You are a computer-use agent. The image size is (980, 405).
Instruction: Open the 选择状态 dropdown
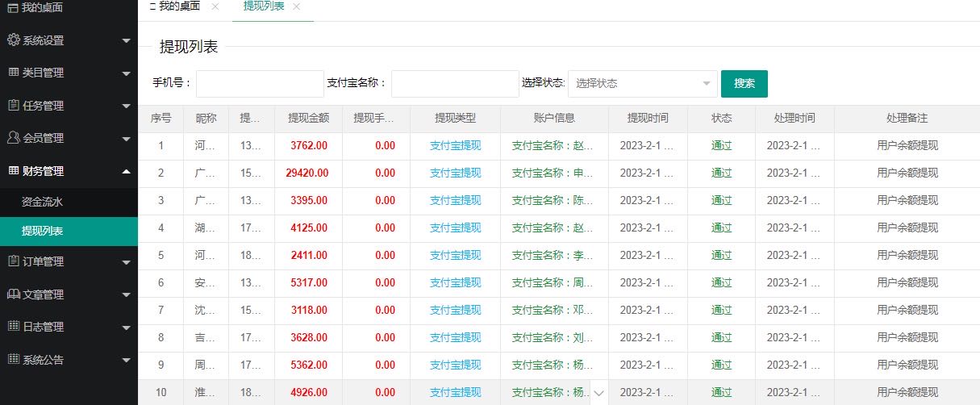[x=642, y=83]
